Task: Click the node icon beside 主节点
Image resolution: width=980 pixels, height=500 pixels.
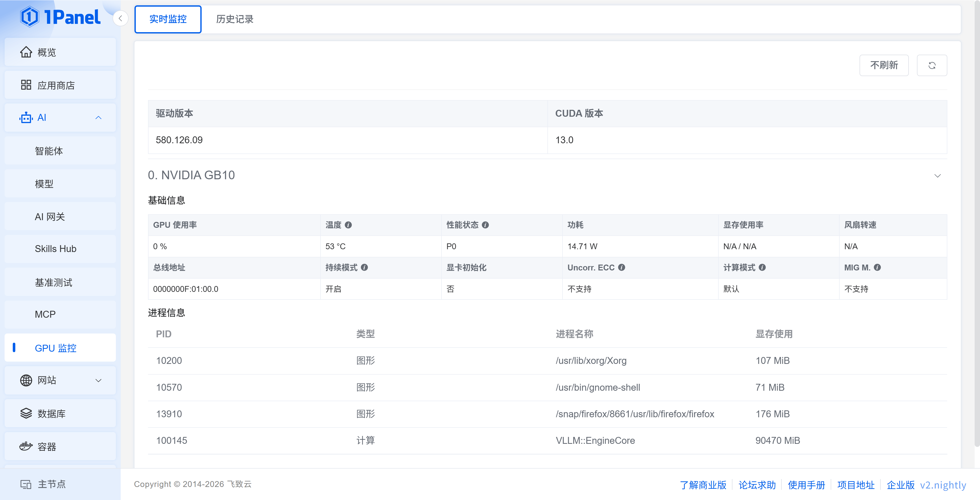Action: coord(26,484)
